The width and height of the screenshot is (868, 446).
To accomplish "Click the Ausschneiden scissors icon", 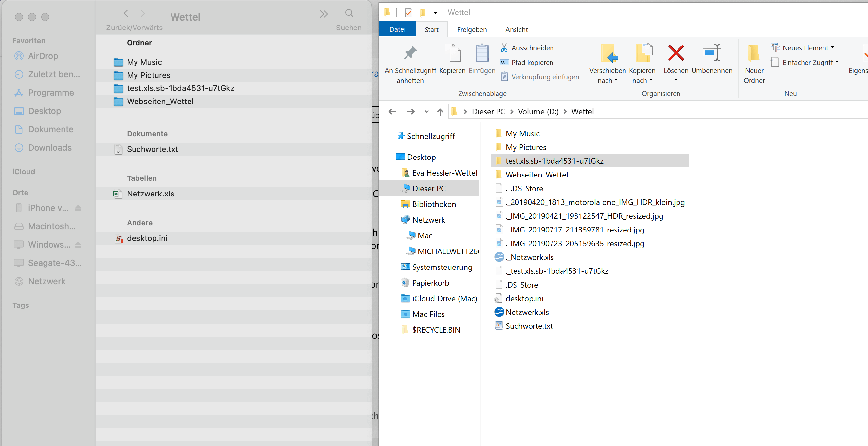I will point(504,48).
